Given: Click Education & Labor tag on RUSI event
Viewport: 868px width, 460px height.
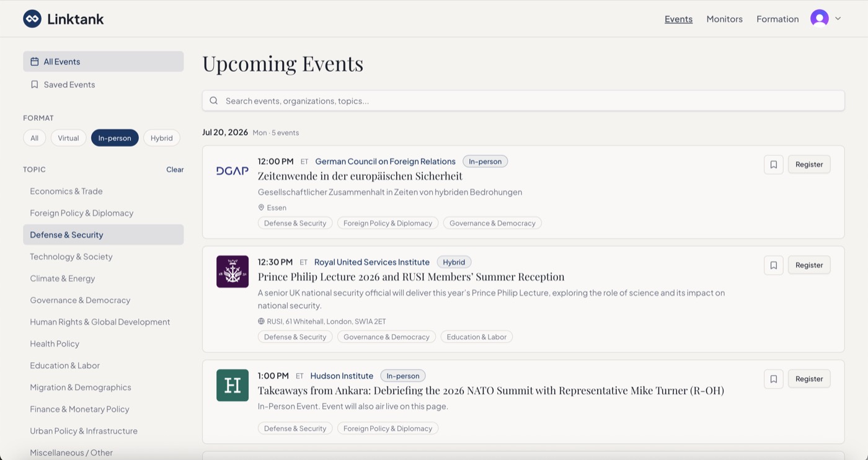Looking at the screenshot, I should (x=477, y=337).
